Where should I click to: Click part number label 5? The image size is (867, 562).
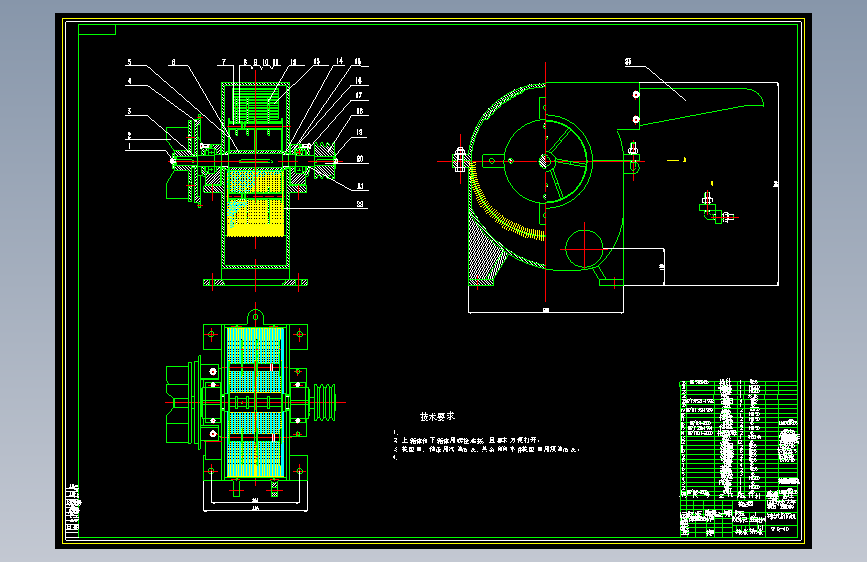129,62
